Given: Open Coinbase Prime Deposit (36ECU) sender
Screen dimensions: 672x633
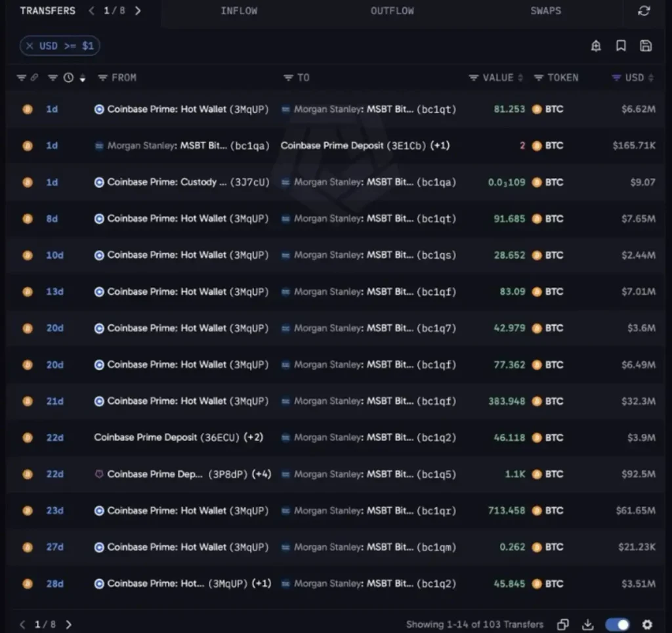Looking at the screenshot, I should click(x=166, y=437).
